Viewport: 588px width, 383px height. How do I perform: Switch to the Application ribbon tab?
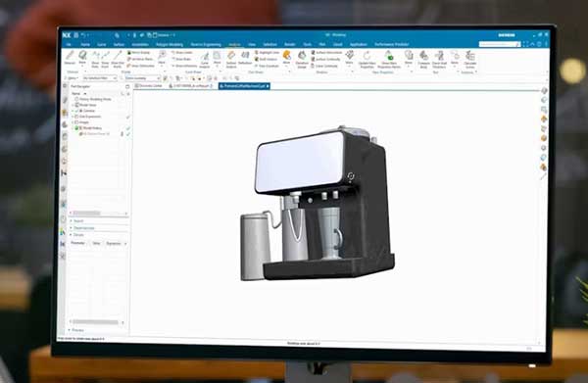tap(358, 45)
